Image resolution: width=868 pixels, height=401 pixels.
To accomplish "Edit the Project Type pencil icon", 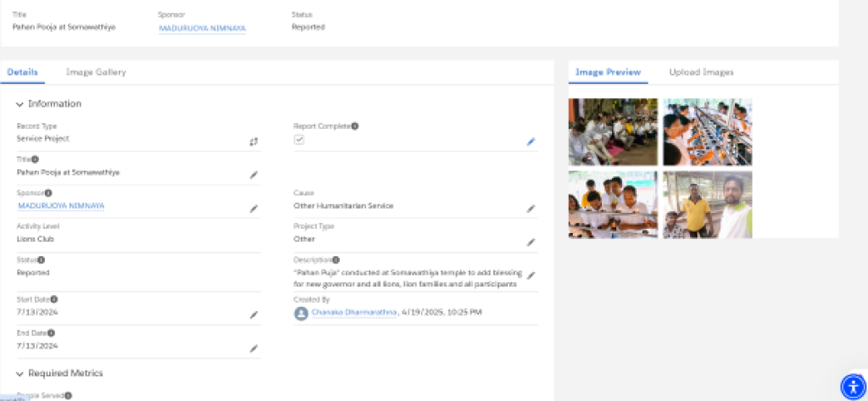I will click(531, 242).
